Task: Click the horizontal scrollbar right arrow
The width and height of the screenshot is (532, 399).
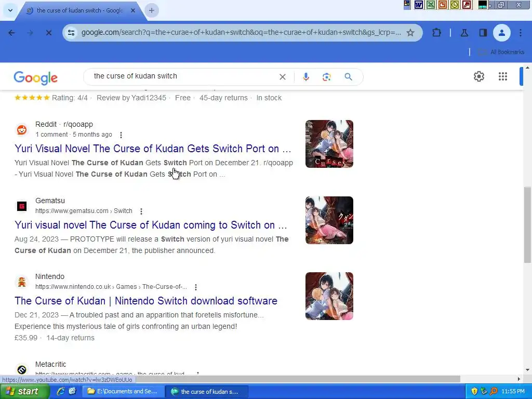Action: click(x=519, y=379)
